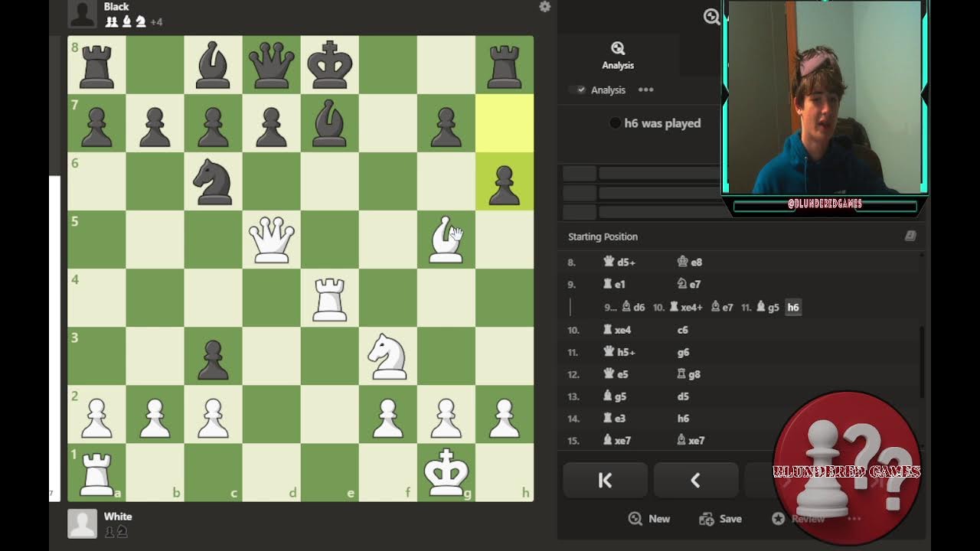The image size is (980, 551).
Task: Select the white bishop on g5
Action: click(446, 240)
